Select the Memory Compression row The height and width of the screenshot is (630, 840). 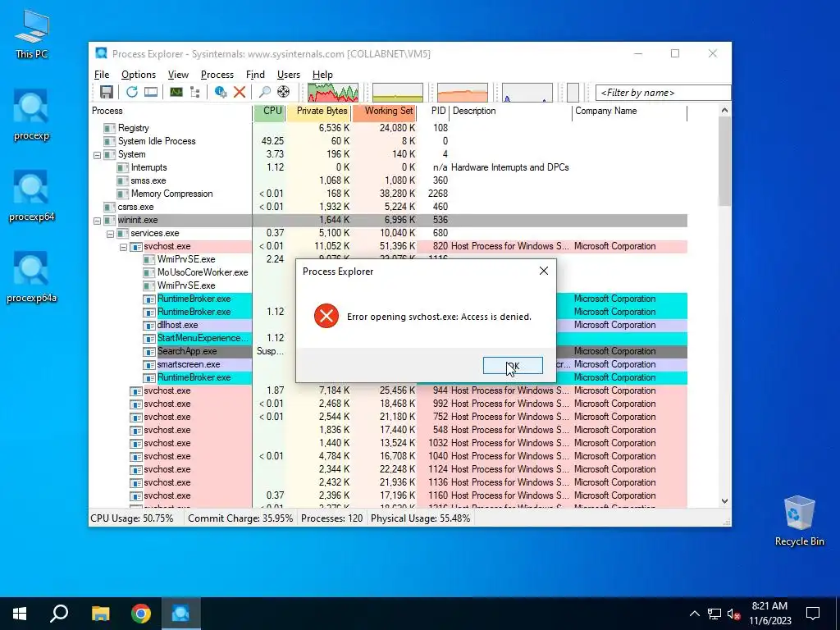(x=388, y=194)
